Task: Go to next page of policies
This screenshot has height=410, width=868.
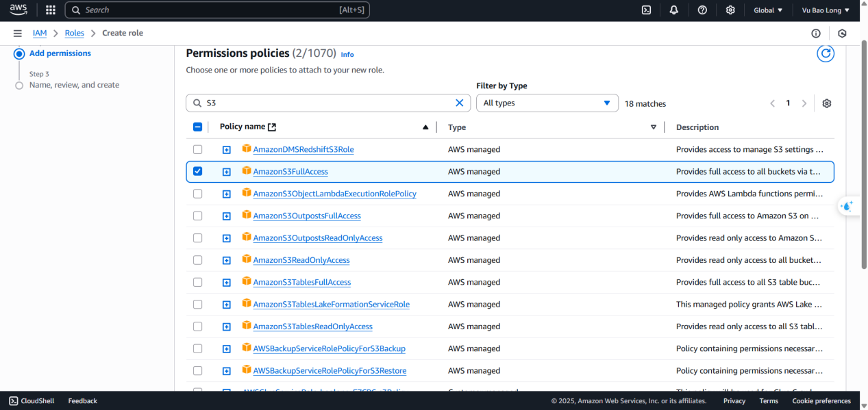Action: [x=804, y=103]
